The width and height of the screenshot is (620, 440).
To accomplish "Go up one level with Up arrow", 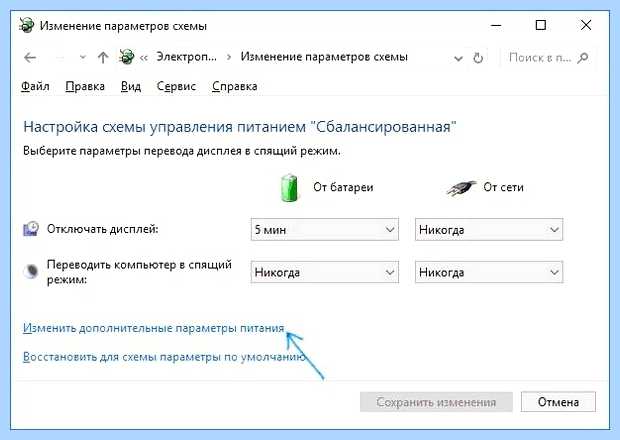I will (x=103, y=58).
